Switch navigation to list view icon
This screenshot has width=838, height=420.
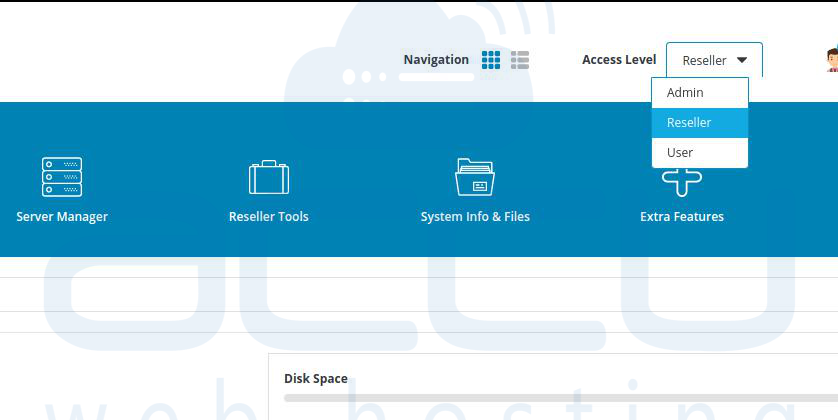click(x=520, y=60)
